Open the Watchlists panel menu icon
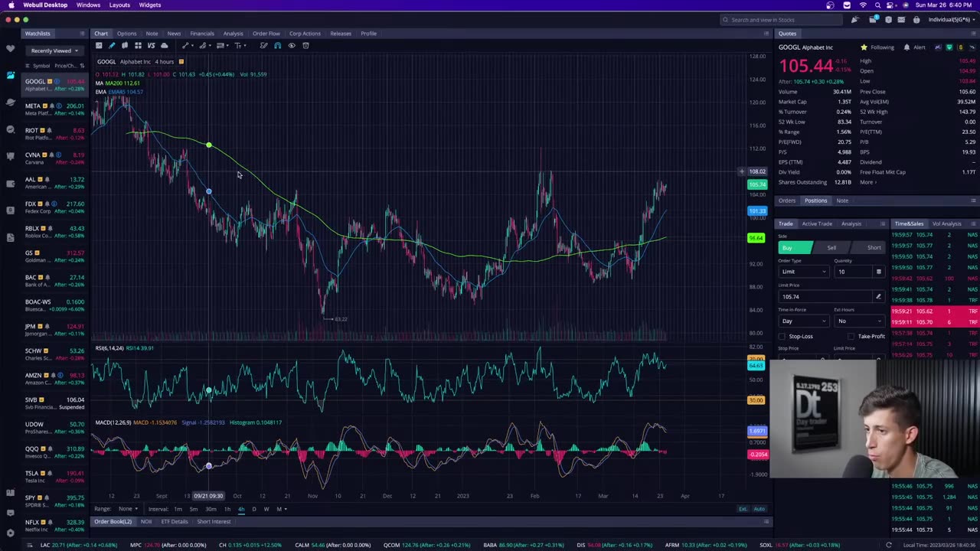 coord(82,34)
